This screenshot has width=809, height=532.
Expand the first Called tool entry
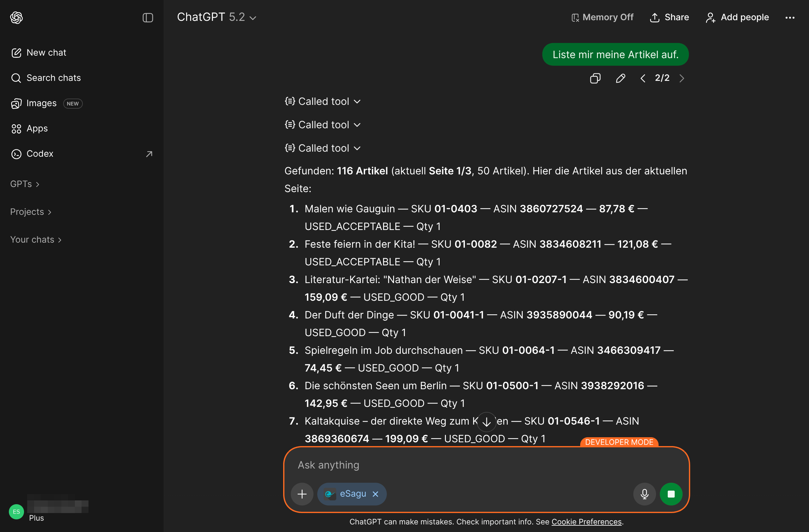323,101
